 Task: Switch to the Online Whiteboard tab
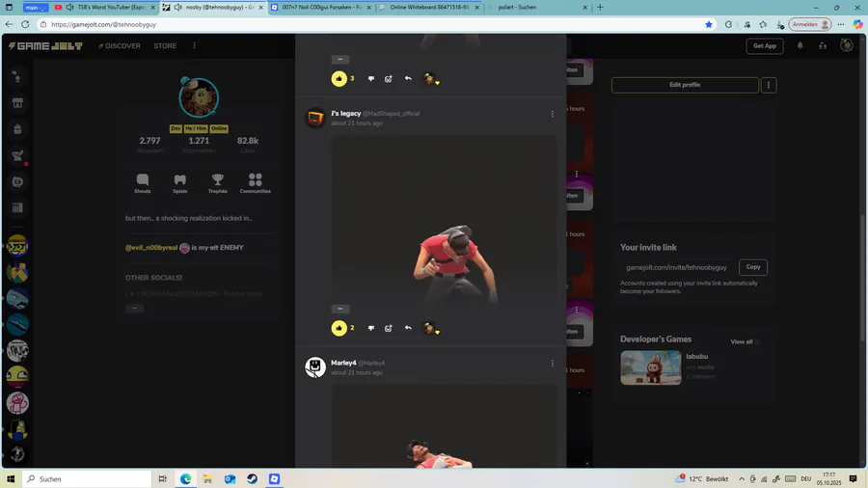point(429,7)
